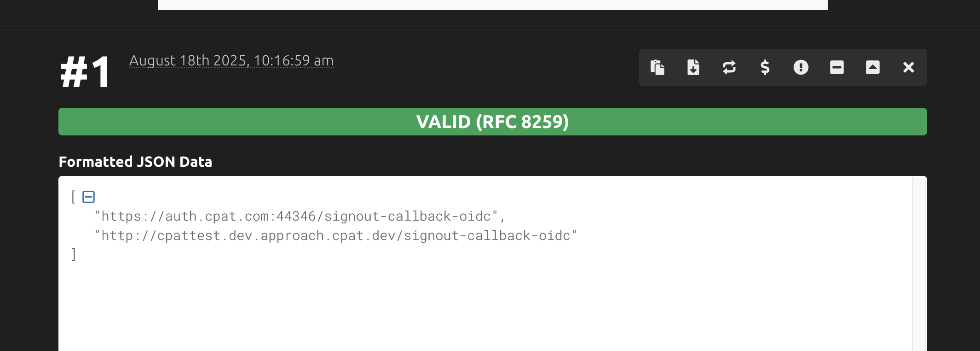
Task: Jump to top using the up-arrow icon
Action: pos(873,67)
